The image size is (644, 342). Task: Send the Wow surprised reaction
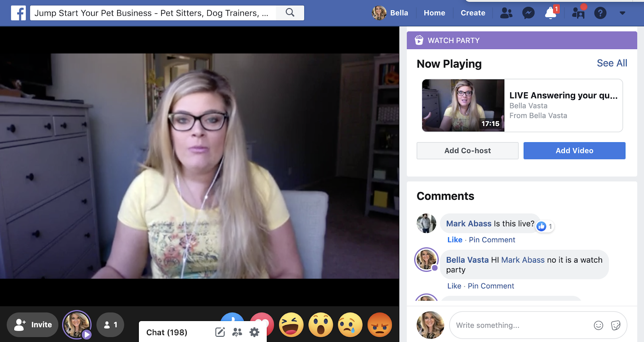point(321,325)
